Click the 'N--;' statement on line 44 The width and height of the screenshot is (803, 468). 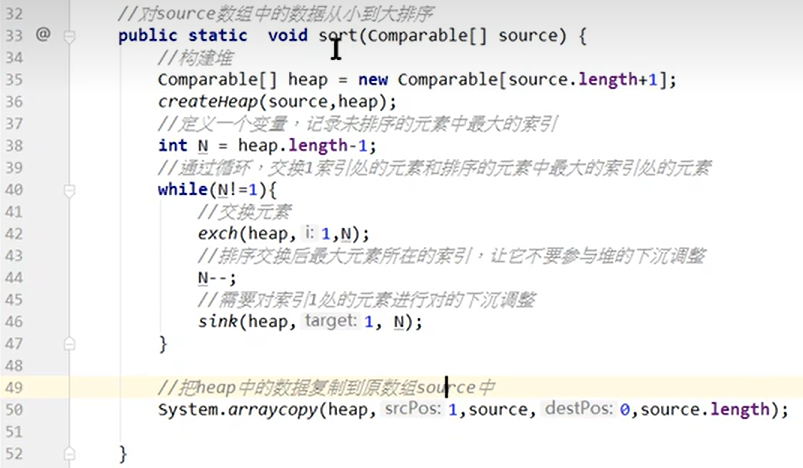(217, 278)
